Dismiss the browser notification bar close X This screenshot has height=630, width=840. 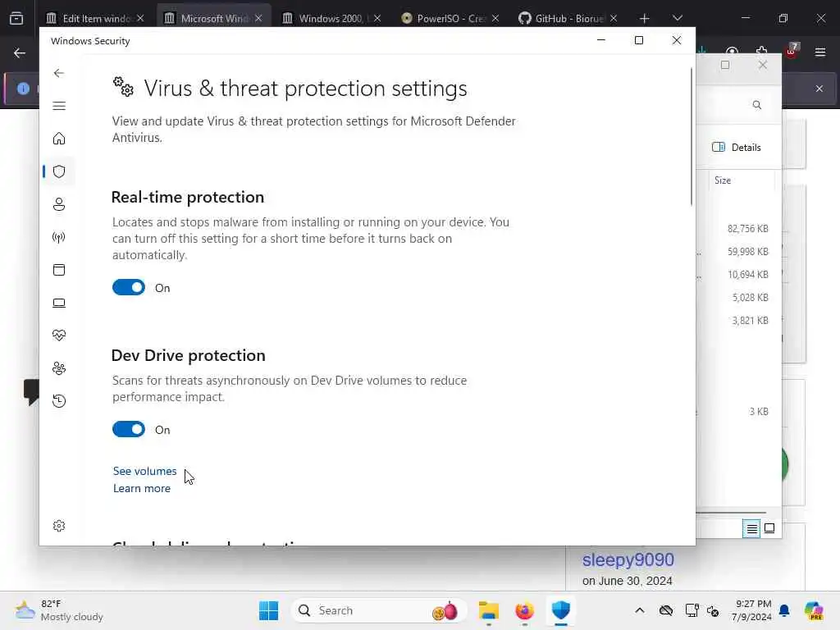(x=819, y=89)
